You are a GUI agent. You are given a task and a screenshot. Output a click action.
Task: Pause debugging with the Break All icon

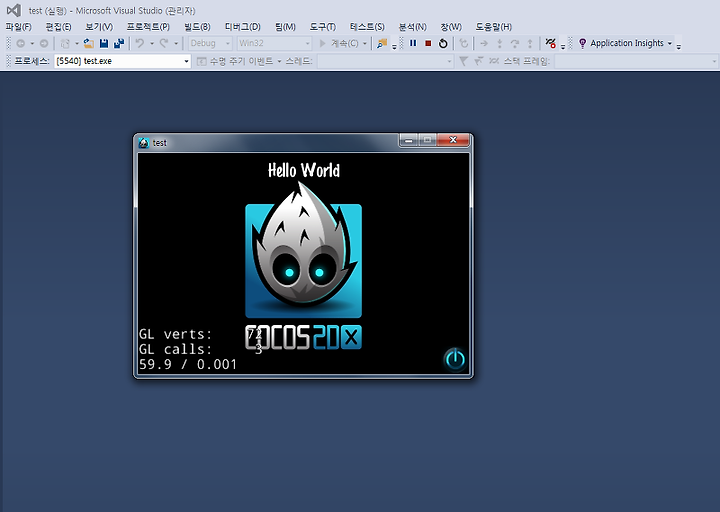pyautogui.click(x=413, y=43)
